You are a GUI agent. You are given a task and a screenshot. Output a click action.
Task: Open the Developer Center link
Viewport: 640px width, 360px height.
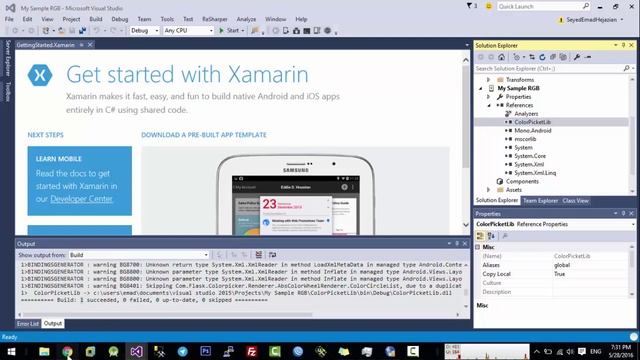tap(81, 199)
